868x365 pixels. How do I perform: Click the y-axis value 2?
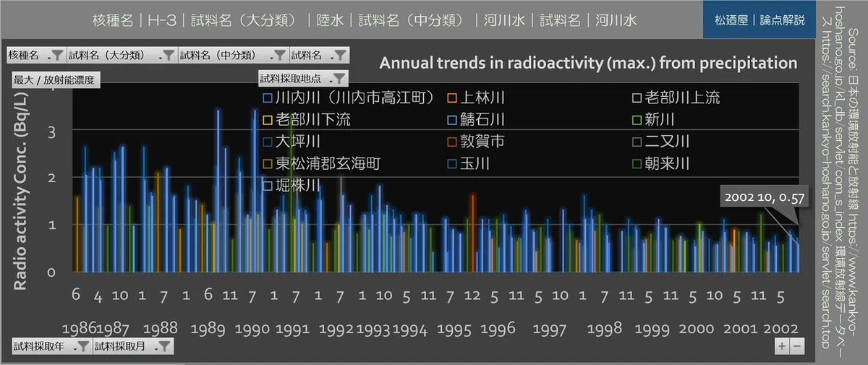pyautogui.click(x=53, y=178)
